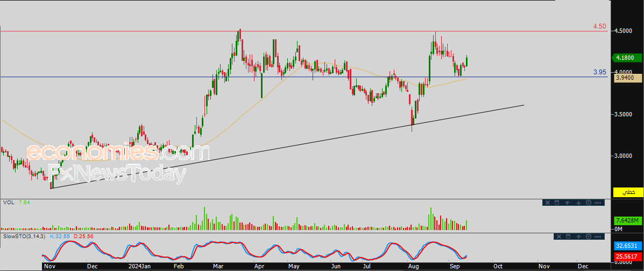This screenshot has width=644, height=271.
Task: Click the green 7.6428M volume tag
Action: pos(627,221)
